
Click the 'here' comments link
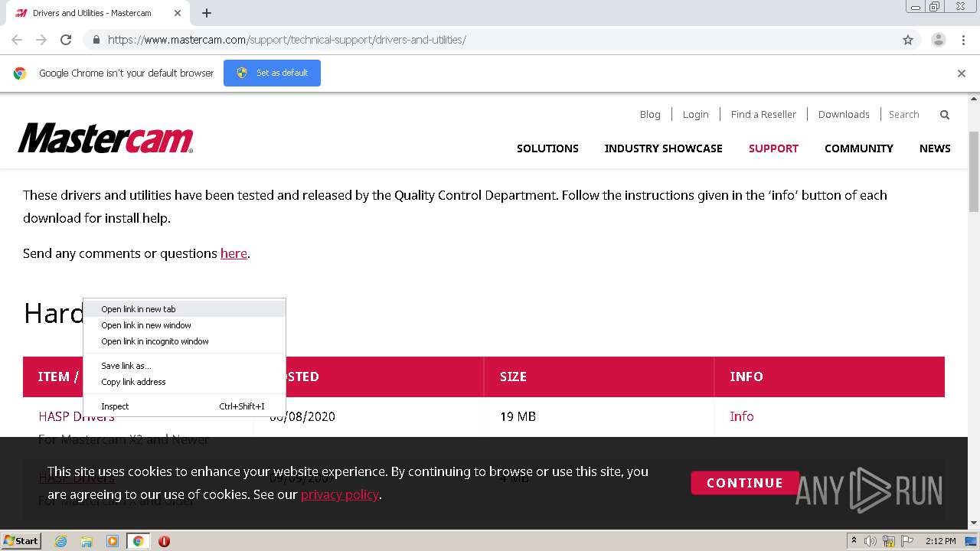click(234, 253)
